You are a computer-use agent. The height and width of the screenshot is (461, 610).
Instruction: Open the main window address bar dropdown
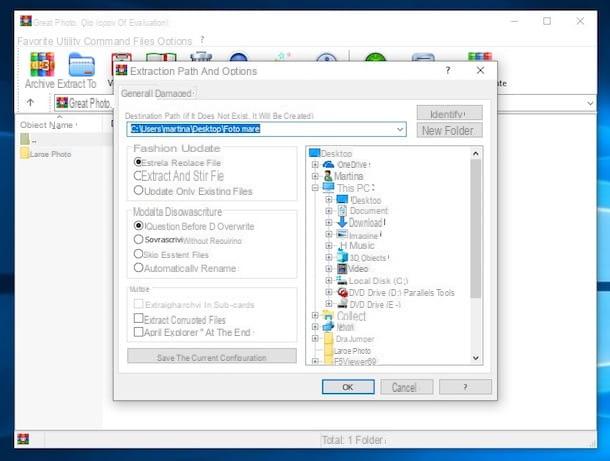click(x=590, y=103)
